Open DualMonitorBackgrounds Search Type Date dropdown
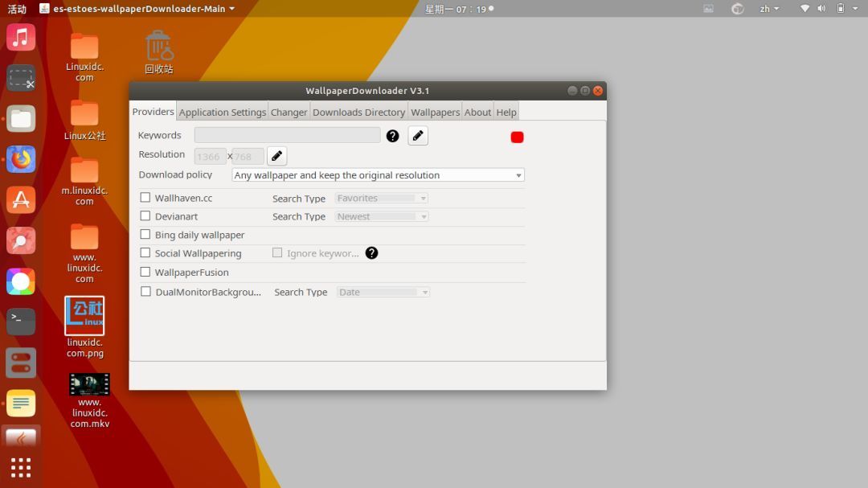The height and width of the screenshot is (488, 868). coord(383,292)
